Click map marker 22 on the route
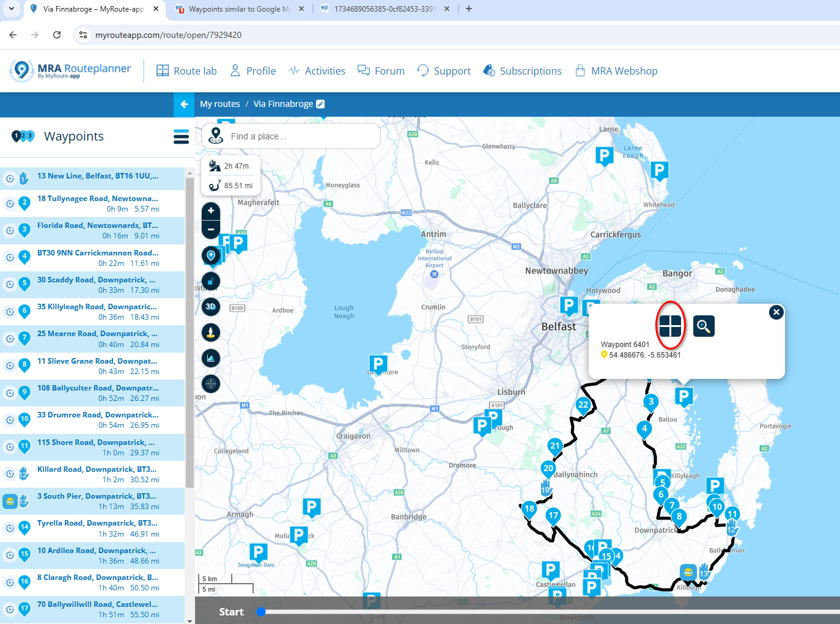 (583, 406)
